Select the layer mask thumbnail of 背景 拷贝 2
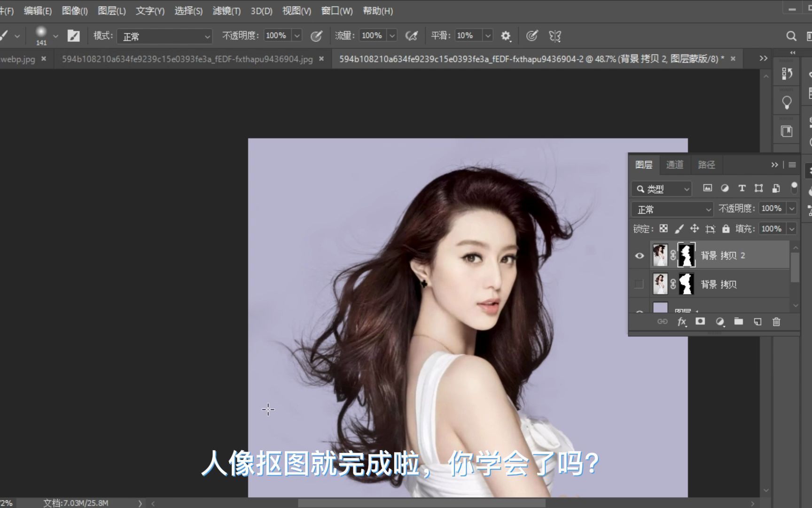 pos(686,255)
